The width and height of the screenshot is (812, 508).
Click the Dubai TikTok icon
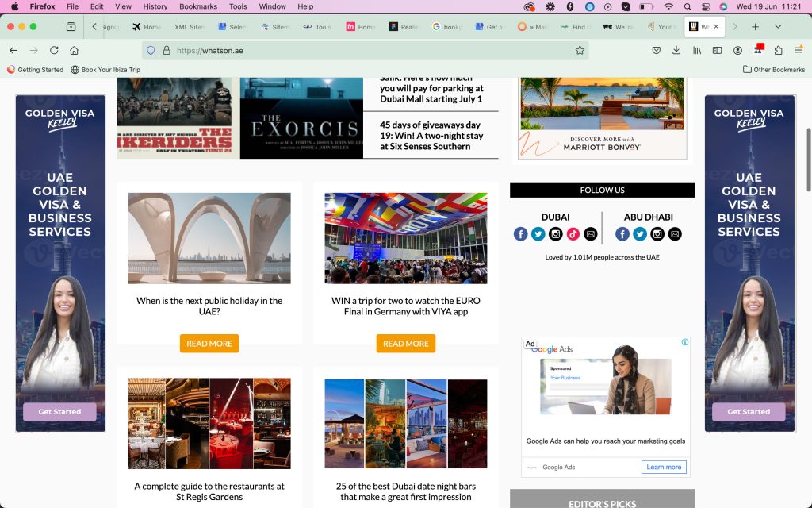(573, 234)
